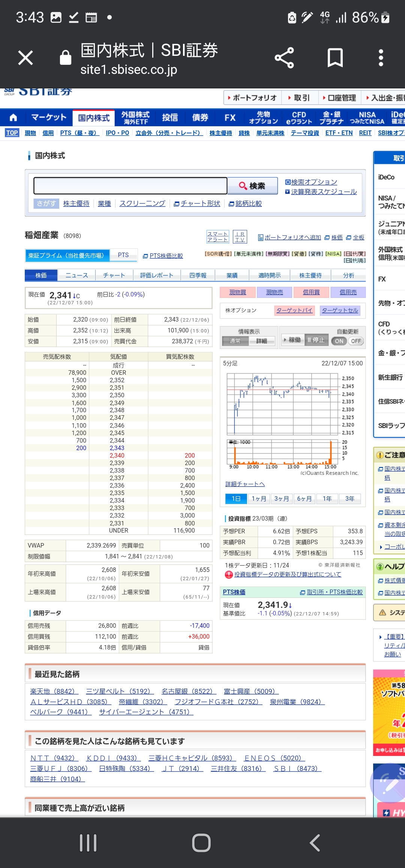
Task: Open related stock NTT (9432)
Action: pyautogui.click(x=54, y=758)
